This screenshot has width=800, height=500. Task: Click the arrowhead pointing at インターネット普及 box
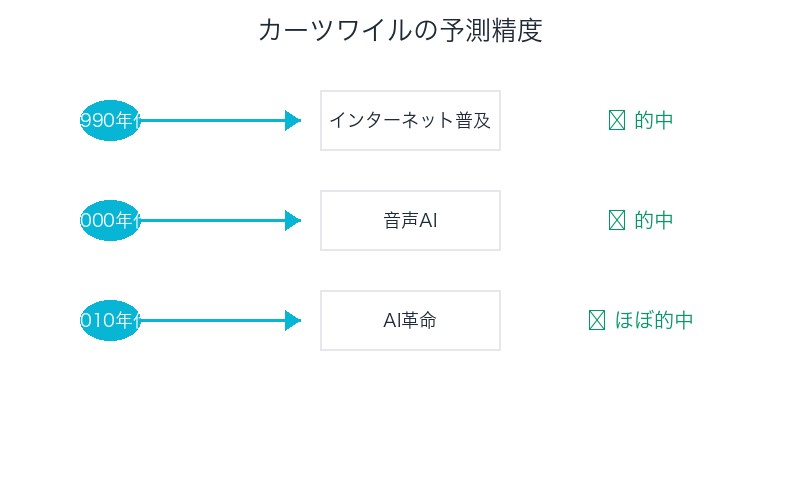coord(293,121)
